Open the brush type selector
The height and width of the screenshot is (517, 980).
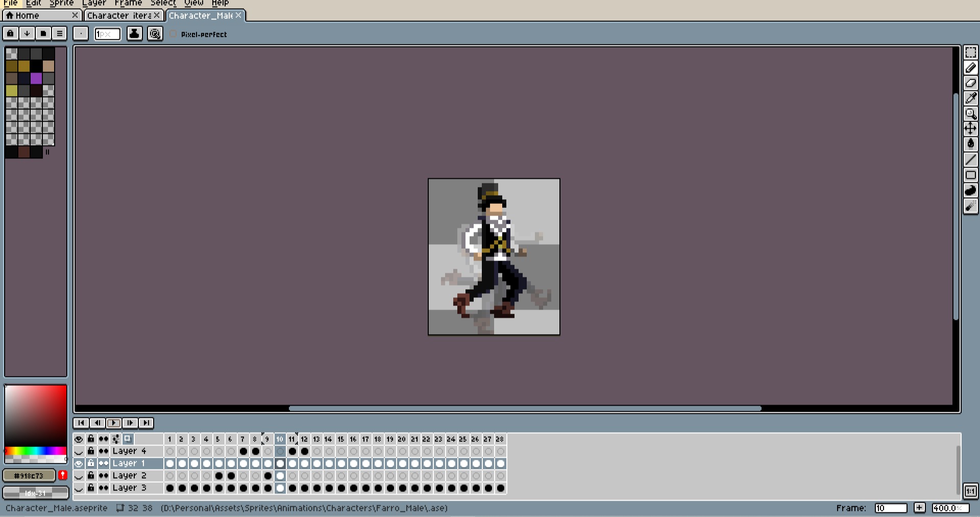pyautogui.click(x=81, y=34)
